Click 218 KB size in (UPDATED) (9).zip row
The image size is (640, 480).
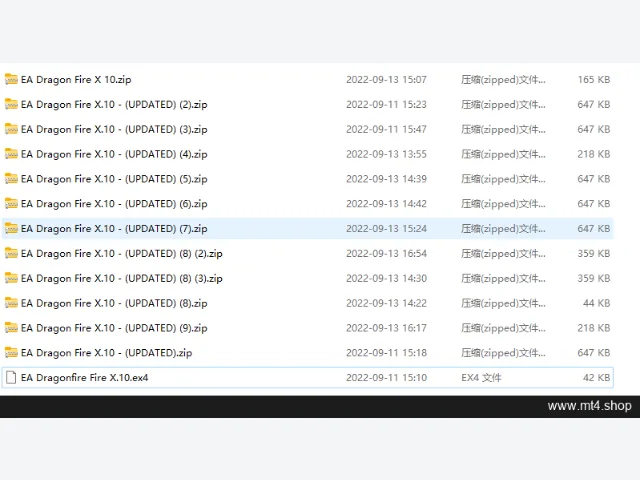(594, 328)
